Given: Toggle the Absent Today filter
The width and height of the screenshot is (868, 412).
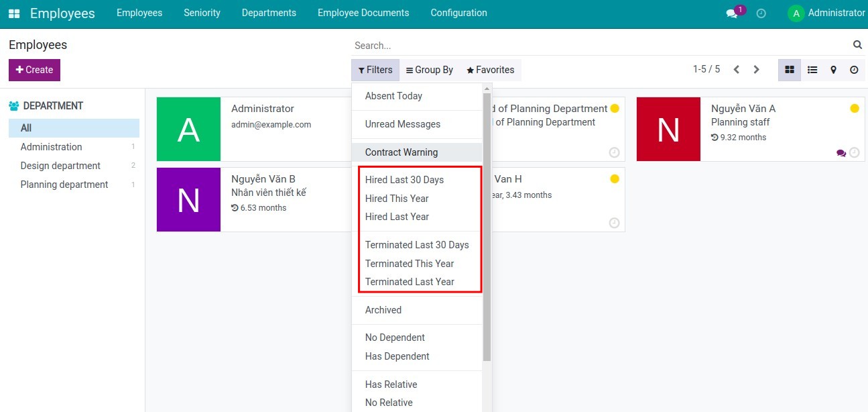Looking at the screenshot, I should pos(393,96).
